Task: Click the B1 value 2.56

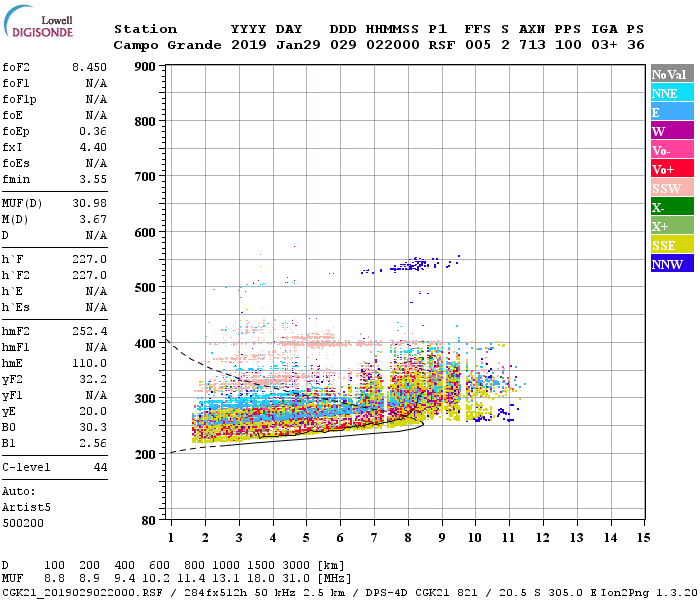Action: [93, 443]
